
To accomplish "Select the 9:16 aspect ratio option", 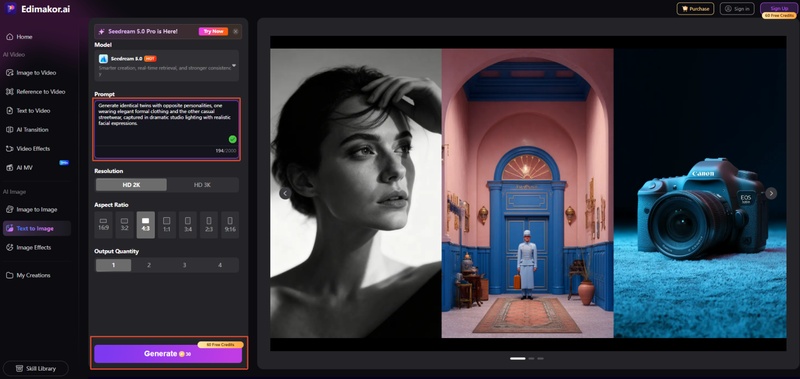I will (230, 225).
